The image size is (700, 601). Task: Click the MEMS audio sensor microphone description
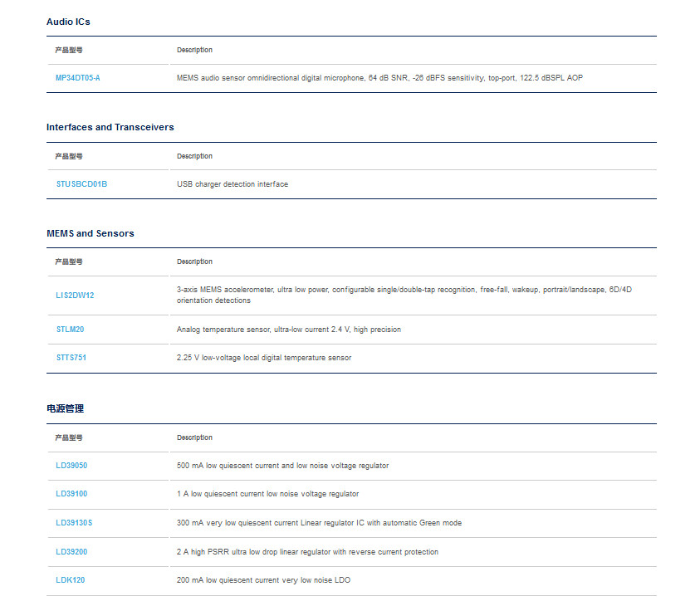click(380, 78)
